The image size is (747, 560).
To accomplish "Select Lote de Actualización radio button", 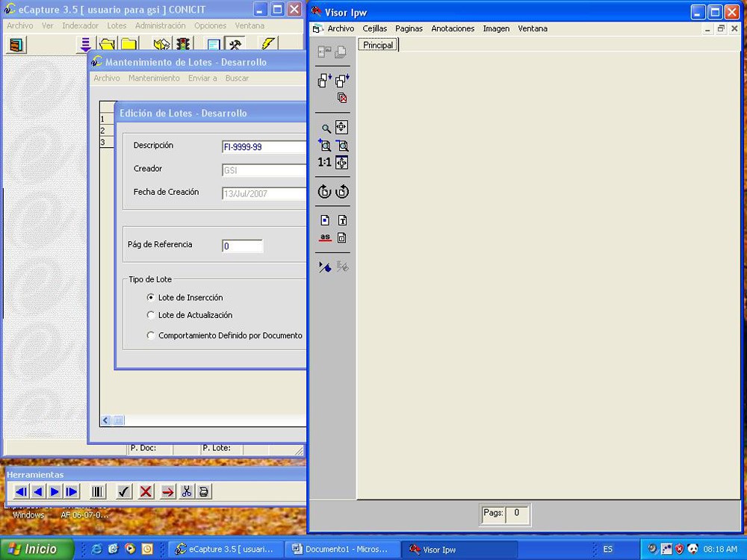I will point(151,315).
